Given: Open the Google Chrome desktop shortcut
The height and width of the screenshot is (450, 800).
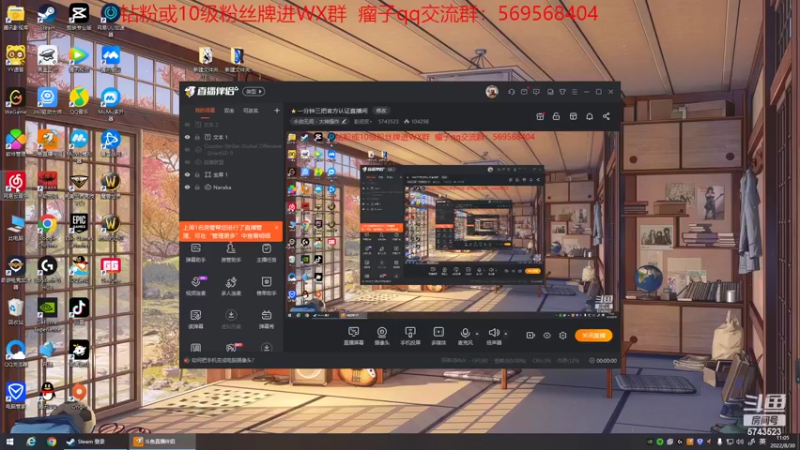Looking at the screenshot, I should coord(47,226).
